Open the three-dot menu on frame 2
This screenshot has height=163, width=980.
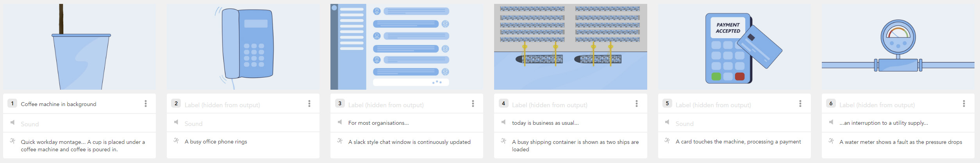[309, 103]
